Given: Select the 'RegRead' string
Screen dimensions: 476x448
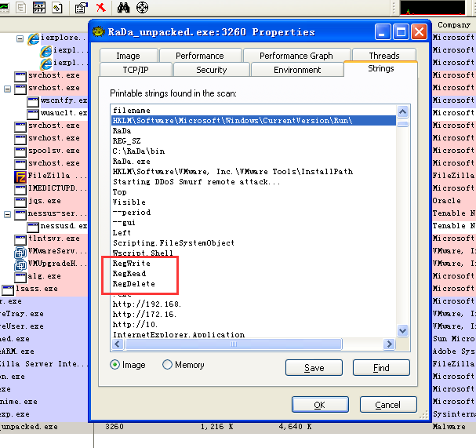Looking at the screenshot, I should pos(129,274).
